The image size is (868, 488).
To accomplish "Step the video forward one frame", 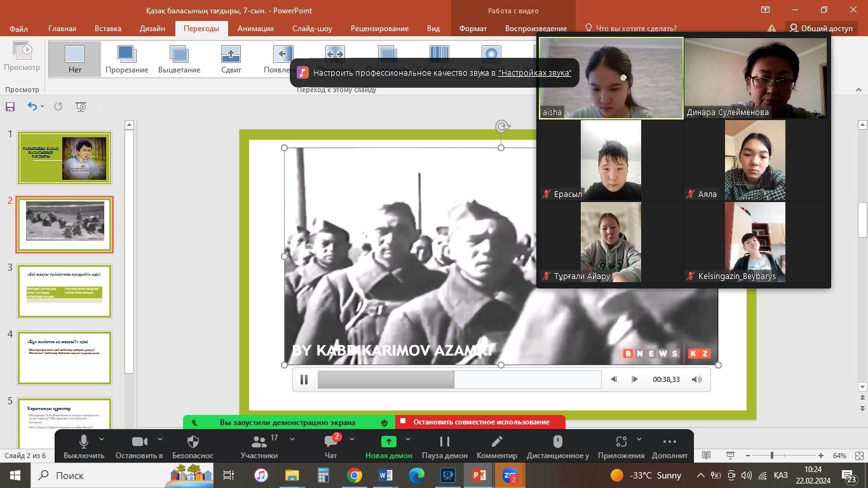I will (x=634, y=379).
